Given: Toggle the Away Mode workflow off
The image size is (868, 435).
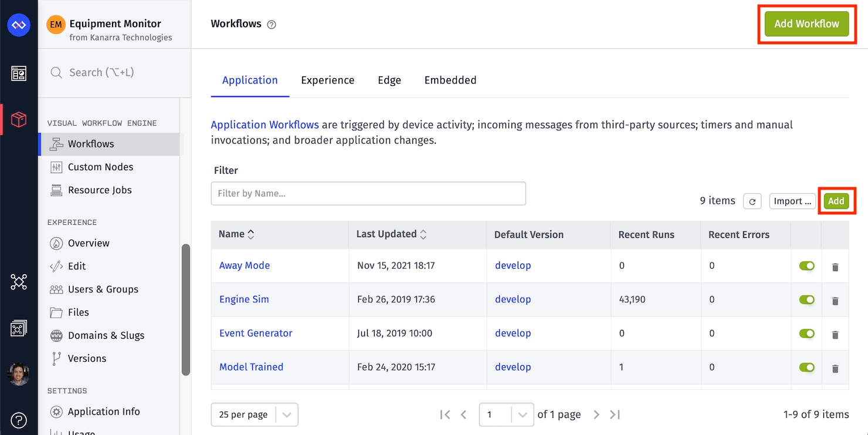Looking at the screenshot, I should [806, 266].
